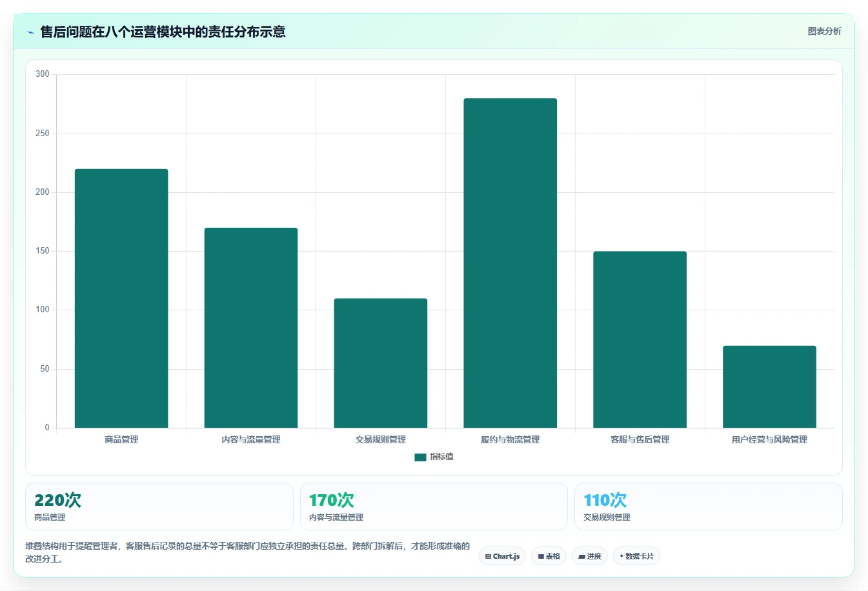Click the footnote paragraph starting with 堆叠结构
This screenshot has width=868, height=591.
coord(248,552)
